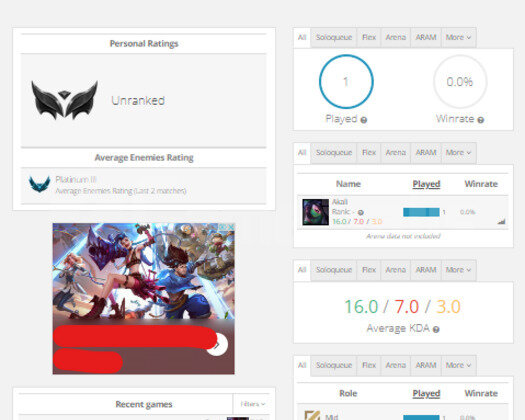
Task: Close the ad using its corner X icon
Action: pos(231,227)
